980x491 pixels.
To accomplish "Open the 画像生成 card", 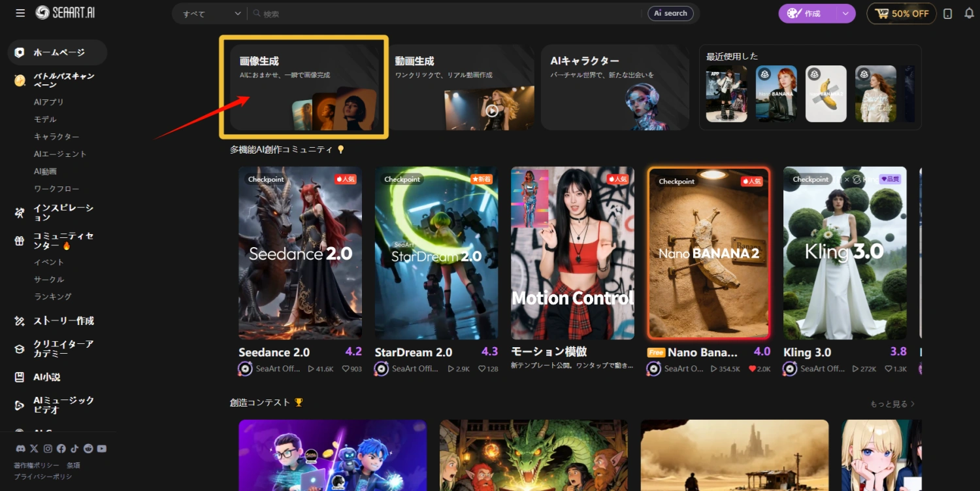I will pyautogui.click(x=304, y=87).
